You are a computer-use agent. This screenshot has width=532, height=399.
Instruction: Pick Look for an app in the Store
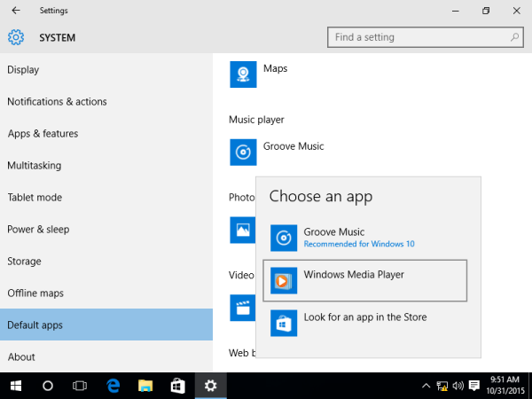pos(365,323)
